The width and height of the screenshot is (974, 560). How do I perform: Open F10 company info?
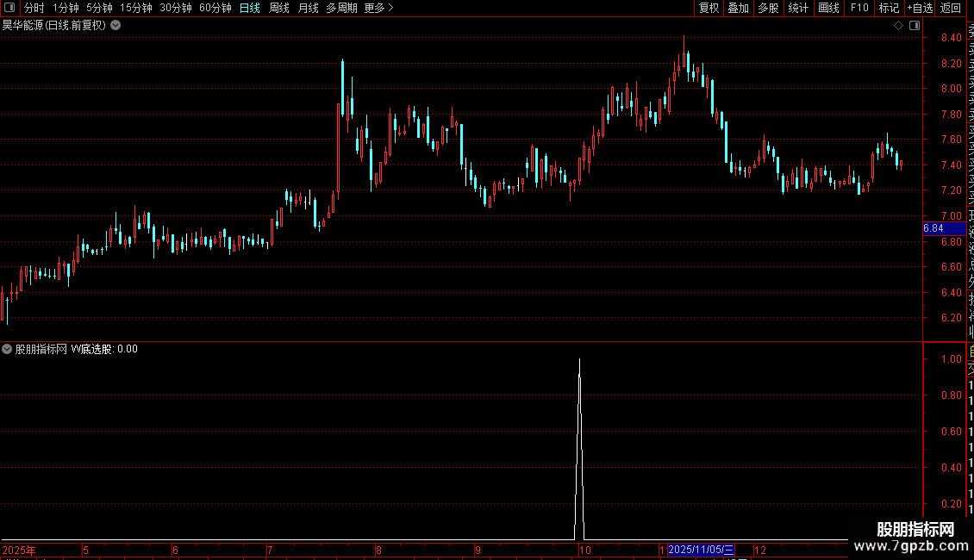click(x=859, y=8)
